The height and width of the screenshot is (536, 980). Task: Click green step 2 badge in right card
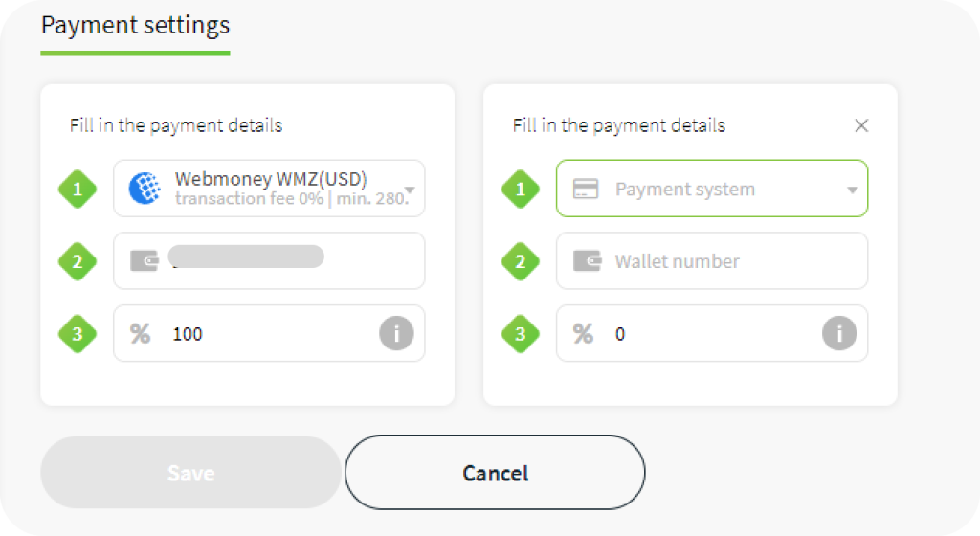tap(521, 261)
